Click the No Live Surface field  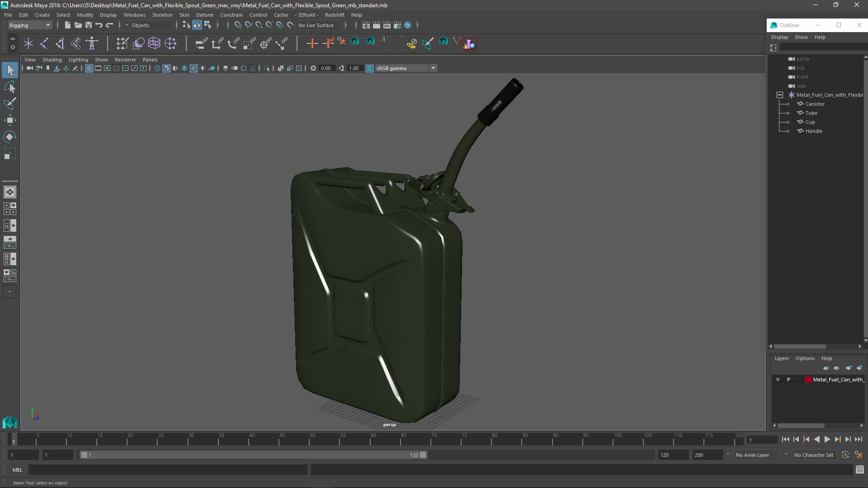[x=319, y=25]
